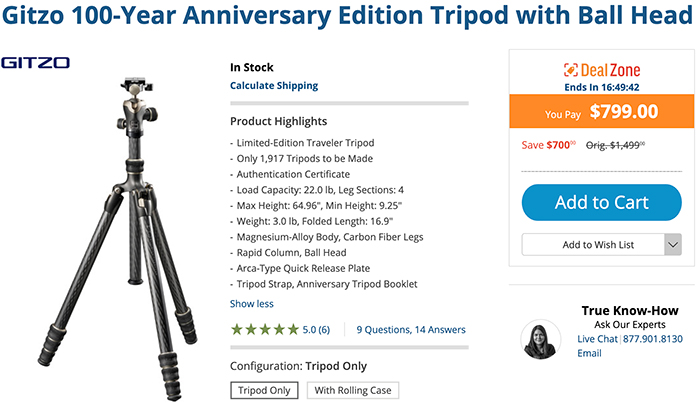
Task: Open the wish list dropdown arrow
Action: tap(672, 245)
